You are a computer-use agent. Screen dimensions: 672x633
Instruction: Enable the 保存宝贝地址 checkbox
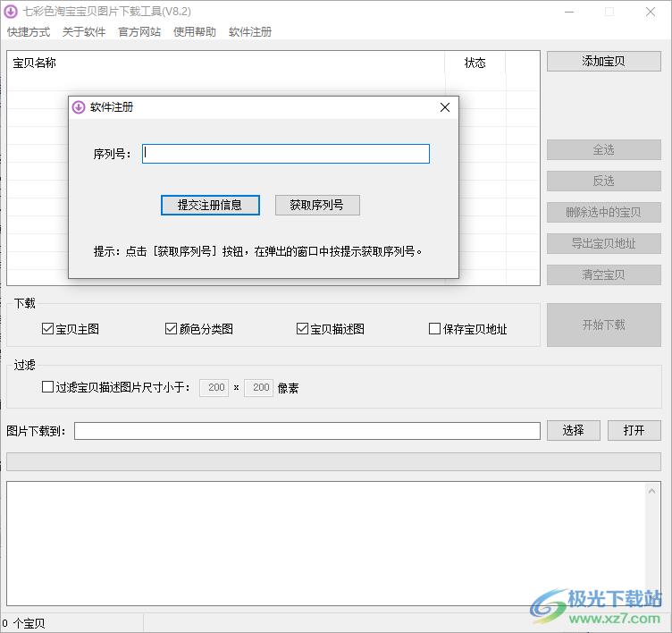coord(435,329)
